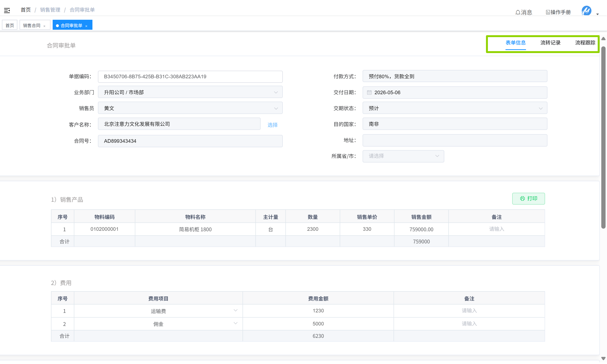Image resolution: width=607 pixels, height=364 pixels.
Task: Click the 客户名称 input field
Action: [179, 124]
